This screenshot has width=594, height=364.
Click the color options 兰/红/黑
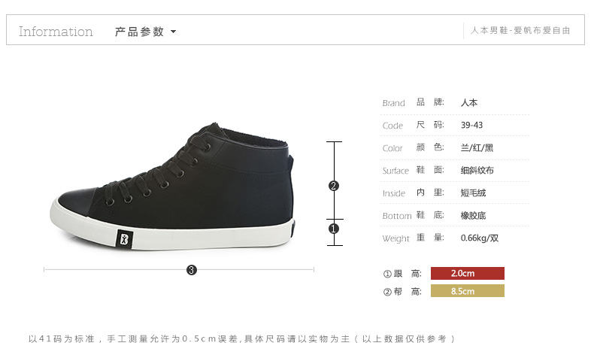[477, 147]
